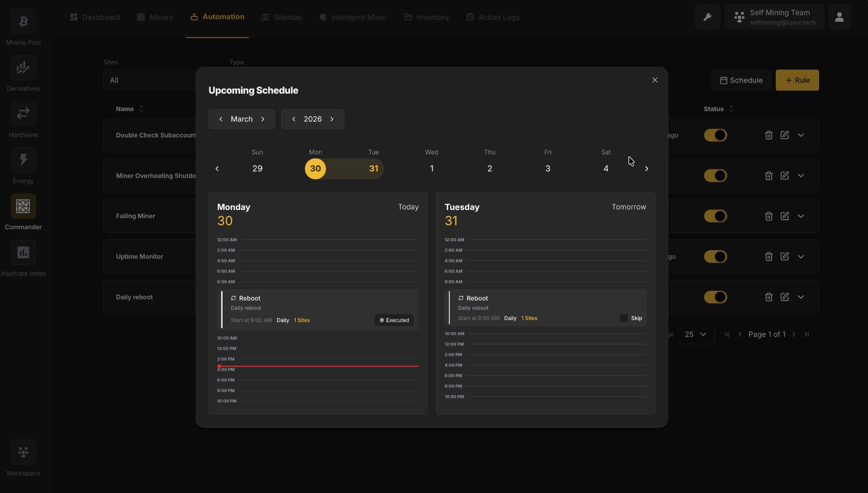Open the Schedule view
Image resolution: width=868 pixels, height=493 pixels.
click(x=741, y=80)
